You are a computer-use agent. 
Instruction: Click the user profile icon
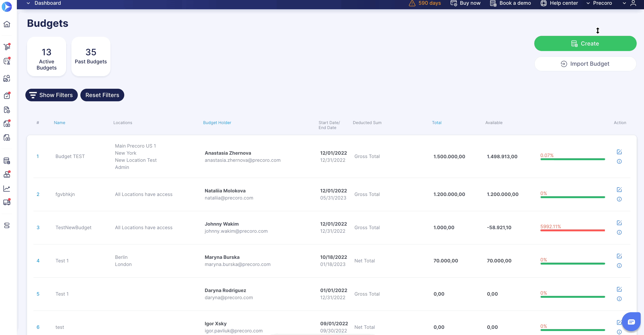click(633, 3)
